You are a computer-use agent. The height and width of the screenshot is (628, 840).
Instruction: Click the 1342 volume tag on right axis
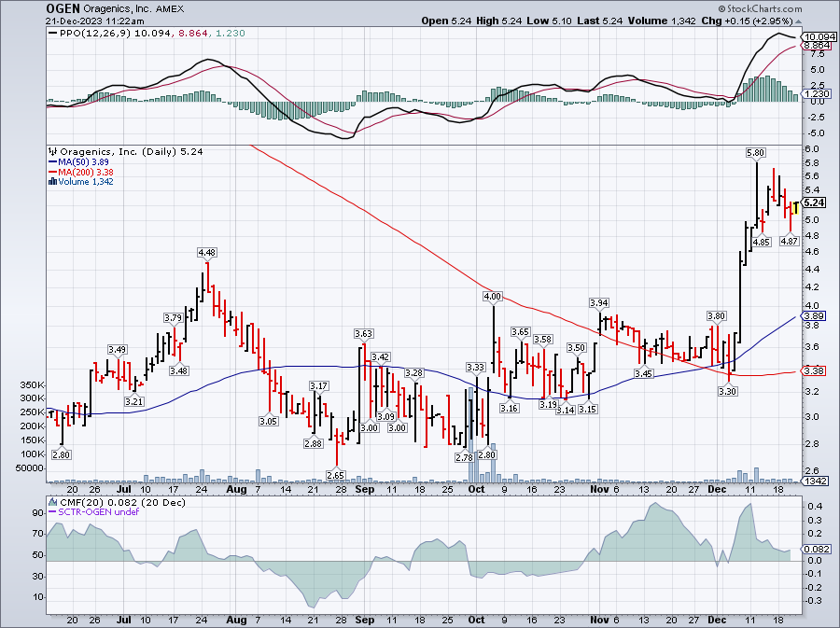[x=817, y=481]
